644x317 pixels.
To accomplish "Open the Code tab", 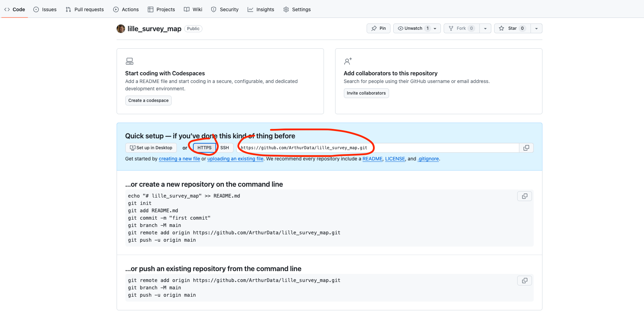I will (x=15, y=9).
